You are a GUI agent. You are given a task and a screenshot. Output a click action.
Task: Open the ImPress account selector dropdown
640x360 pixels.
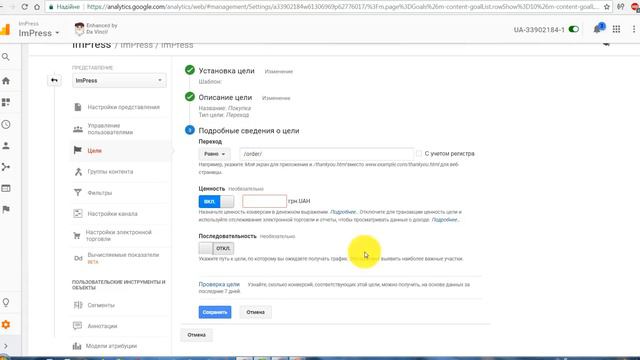pos(39,33)
